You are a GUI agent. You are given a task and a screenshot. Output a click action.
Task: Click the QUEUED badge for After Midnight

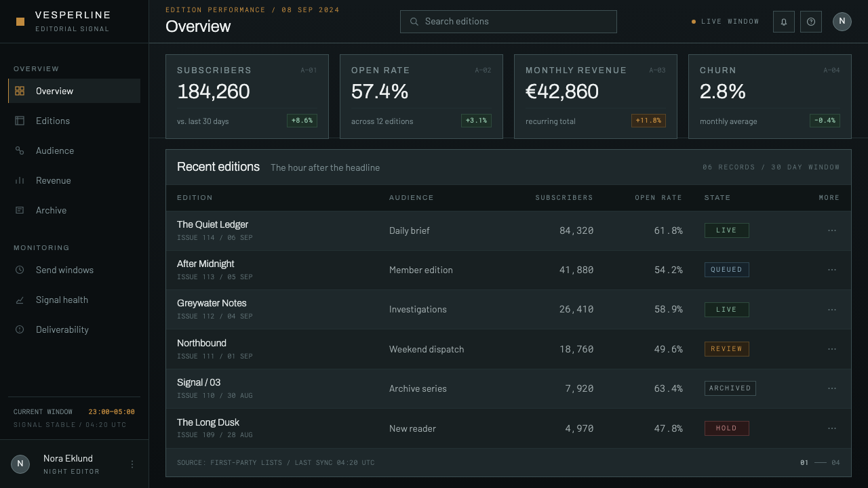[x=726, y=270]
